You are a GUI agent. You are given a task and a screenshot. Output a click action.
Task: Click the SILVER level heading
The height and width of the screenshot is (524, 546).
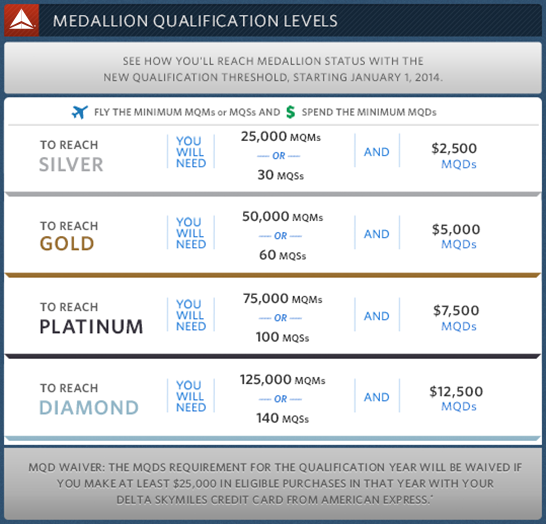[x=71, y=164]
